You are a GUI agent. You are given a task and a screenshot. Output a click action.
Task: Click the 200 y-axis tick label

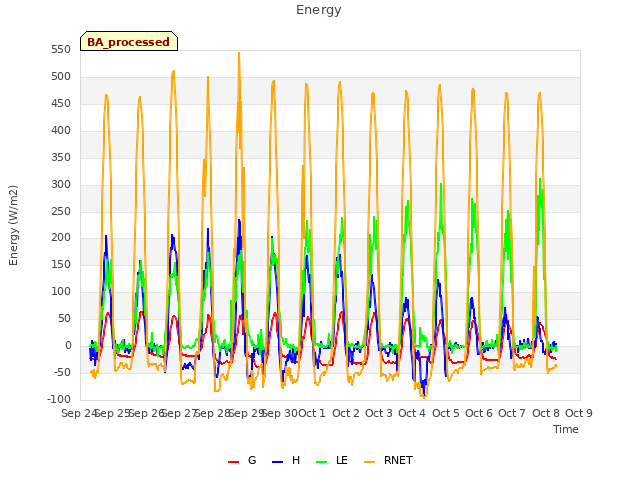[61, 238]
